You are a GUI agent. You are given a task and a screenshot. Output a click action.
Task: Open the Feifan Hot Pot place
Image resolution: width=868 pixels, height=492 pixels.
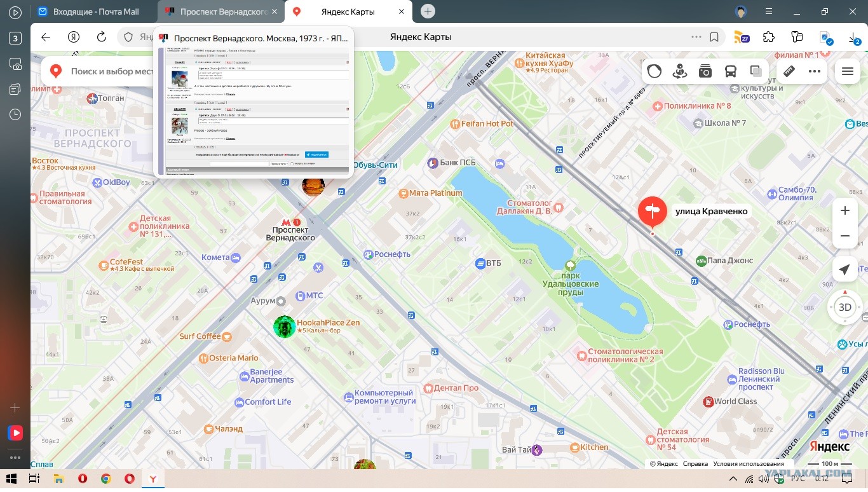pyautogui.click(x=482, y=123)
